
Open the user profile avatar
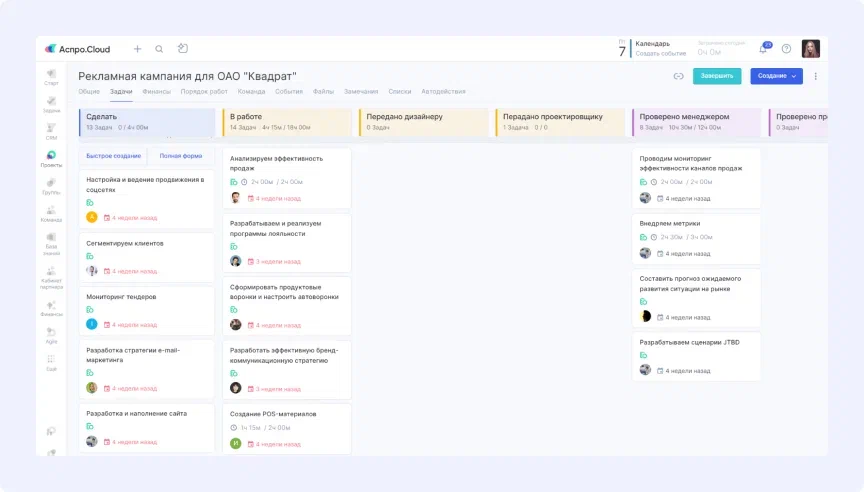pyautogui.click(x=811, y=49)
